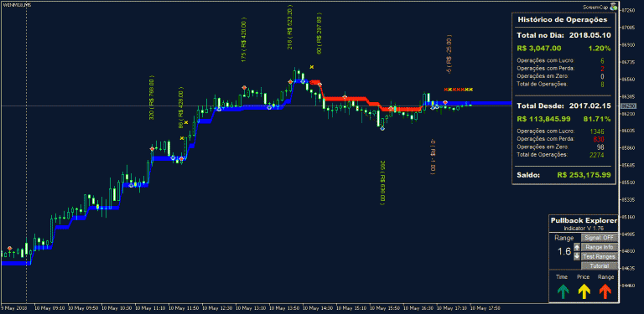
Task: Select the Total Desde date 2017.02.15
Action: point(590,106)
